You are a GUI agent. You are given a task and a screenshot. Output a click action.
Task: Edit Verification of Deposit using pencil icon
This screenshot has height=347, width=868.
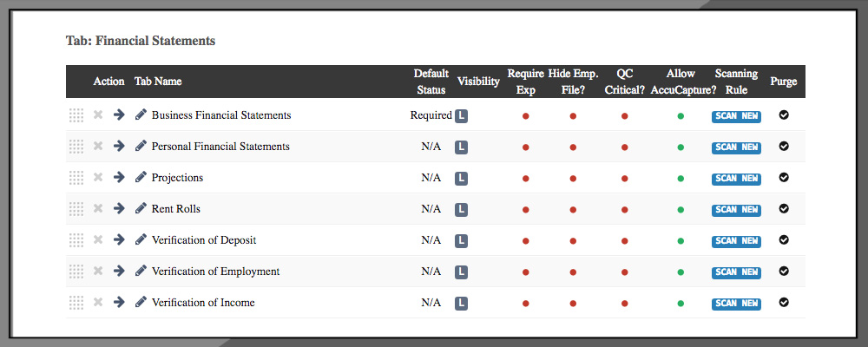coord(141,240)
